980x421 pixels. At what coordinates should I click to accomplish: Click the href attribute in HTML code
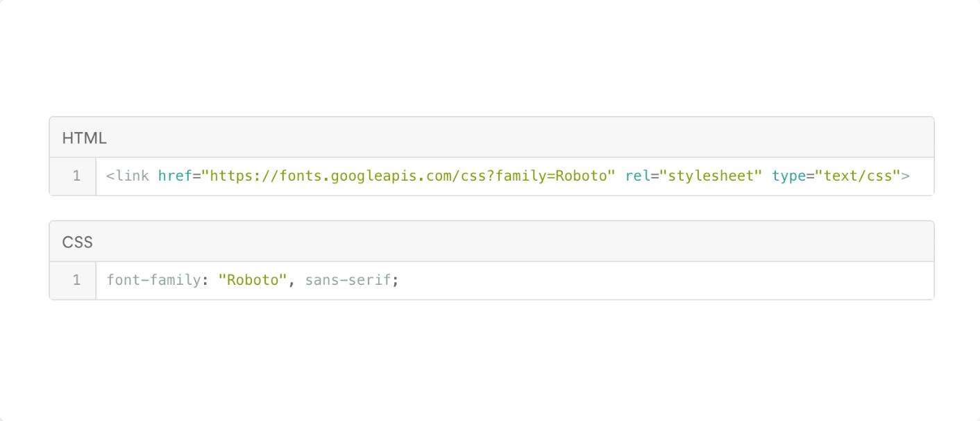[175, 176]
